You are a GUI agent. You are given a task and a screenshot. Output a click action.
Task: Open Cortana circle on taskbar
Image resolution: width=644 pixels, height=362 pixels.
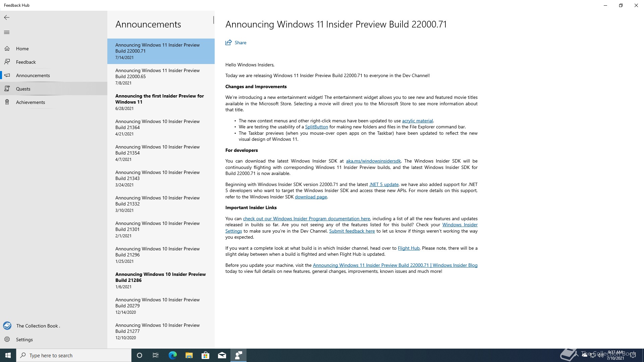tap(140, 355)
